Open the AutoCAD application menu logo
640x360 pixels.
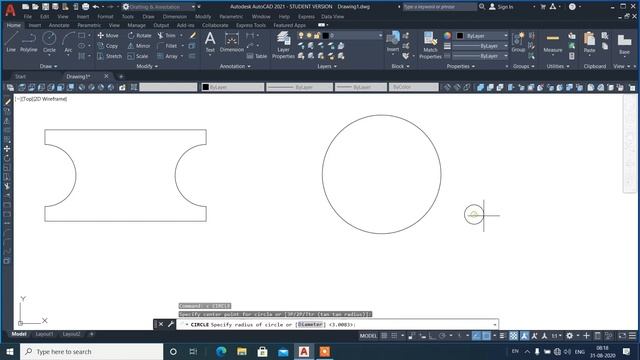(10, 10)
